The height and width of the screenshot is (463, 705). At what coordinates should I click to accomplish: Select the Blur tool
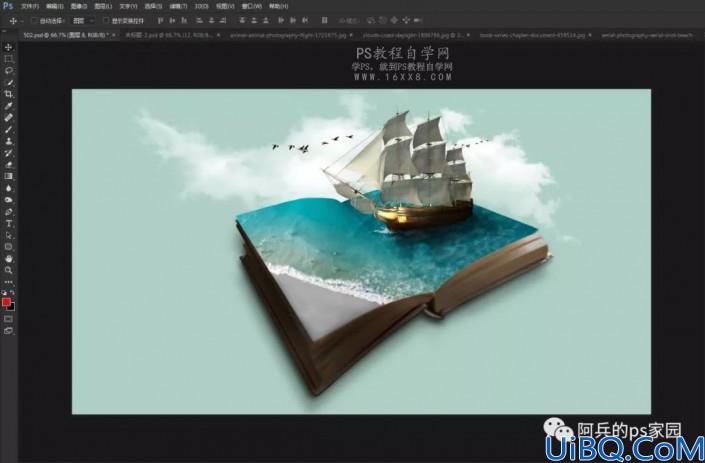click(x=8, y=188)
